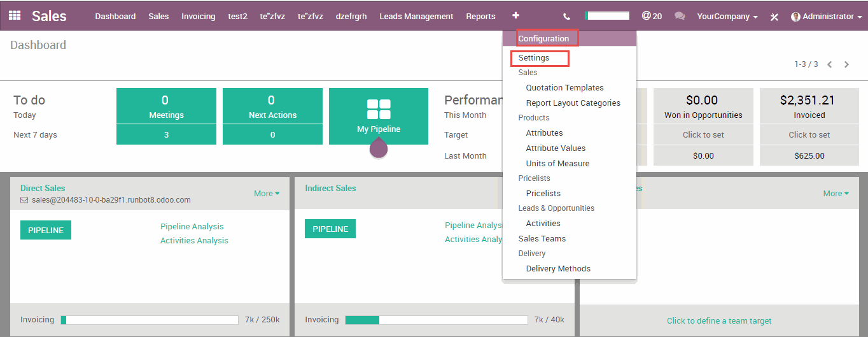
Task: Click the Direct Sales invoicing progress bar
Action: tap(152, 320)
